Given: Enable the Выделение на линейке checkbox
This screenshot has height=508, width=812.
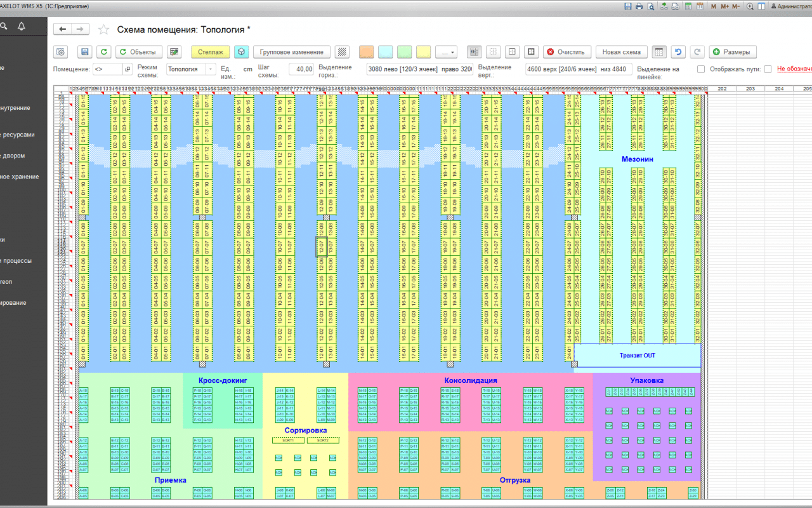Looking at the screenshot, I should coord(701,69).
